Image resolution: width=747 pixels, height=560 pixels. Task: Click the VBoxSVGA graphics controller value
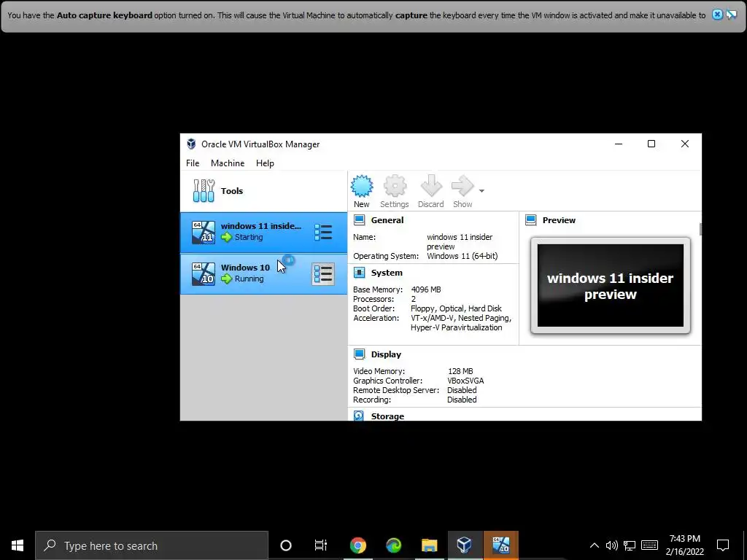[x=465, y=381]
